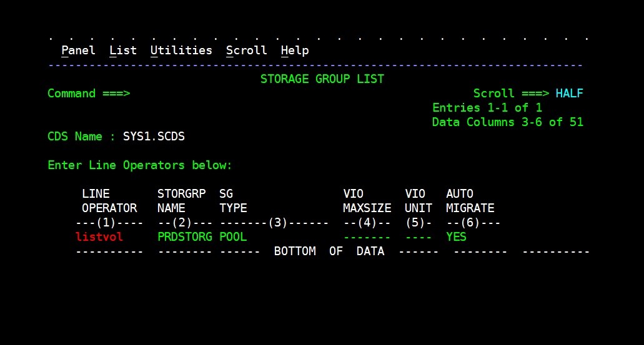Image resolution: width=644 pixels, height=345 pixels.
Task: Open the Help menu
Action: tap(294, 51)
